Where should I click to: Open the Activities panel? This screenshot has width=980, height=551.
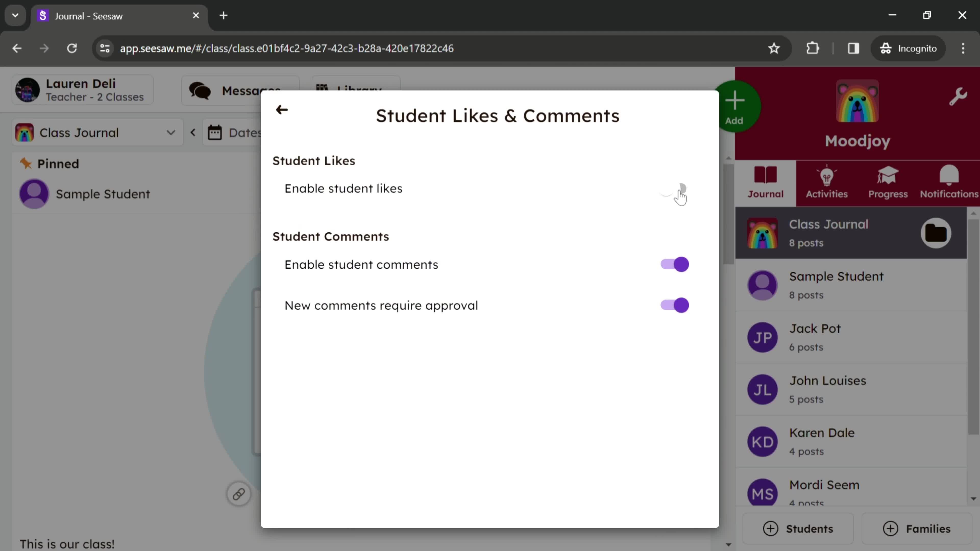tap(827, 182)
